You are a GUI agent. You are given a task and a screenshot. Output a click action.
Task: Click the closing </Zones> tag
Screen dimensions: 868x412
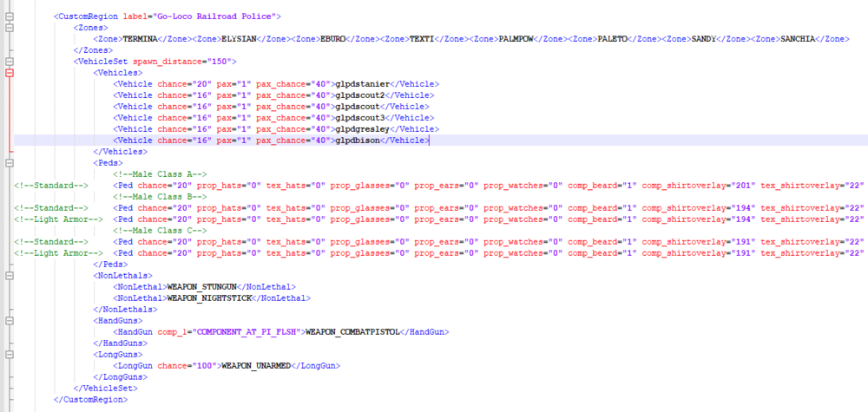(91, 49)
